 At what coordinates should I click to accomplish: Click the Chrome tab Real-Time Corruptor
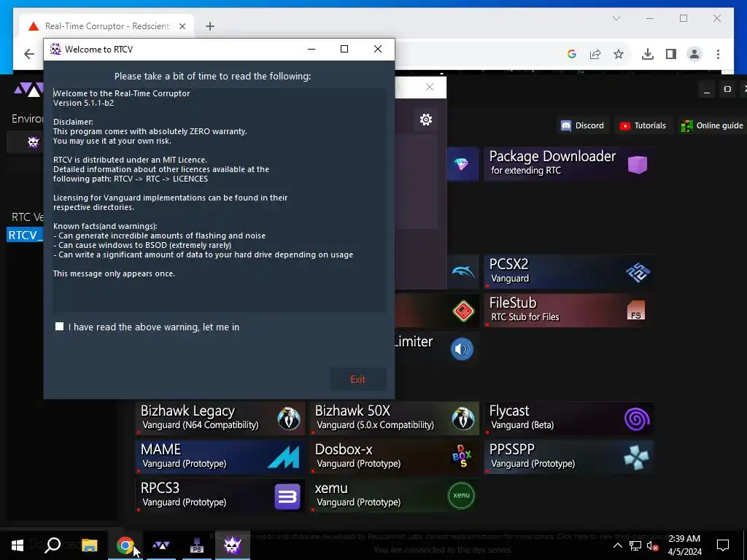pyautogui.click(x=107, y=26)
